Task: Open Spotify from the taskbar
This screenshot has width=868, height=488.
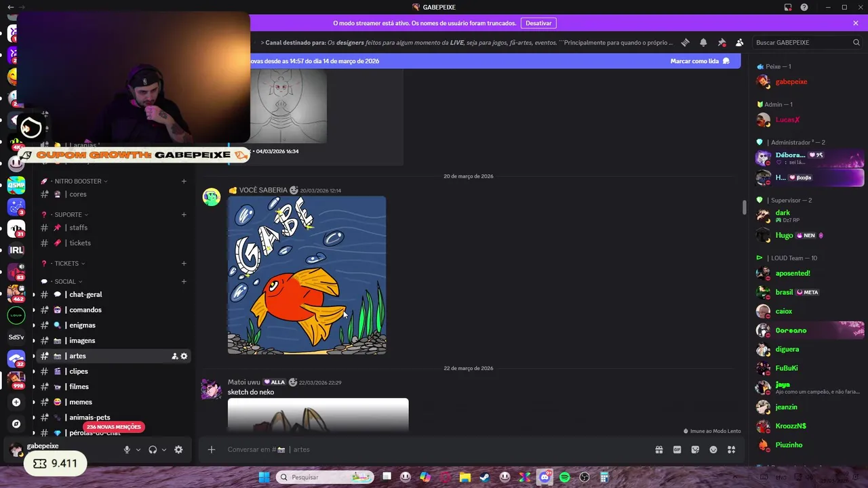Action: [x=565, y=477]
